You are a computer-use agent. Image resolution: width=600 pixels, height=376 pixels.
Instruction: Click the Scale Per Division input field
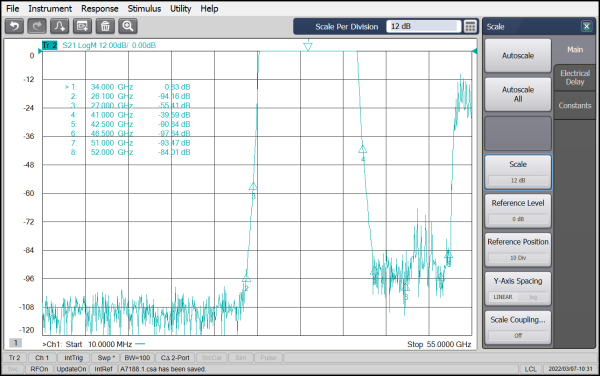(423, 26)
